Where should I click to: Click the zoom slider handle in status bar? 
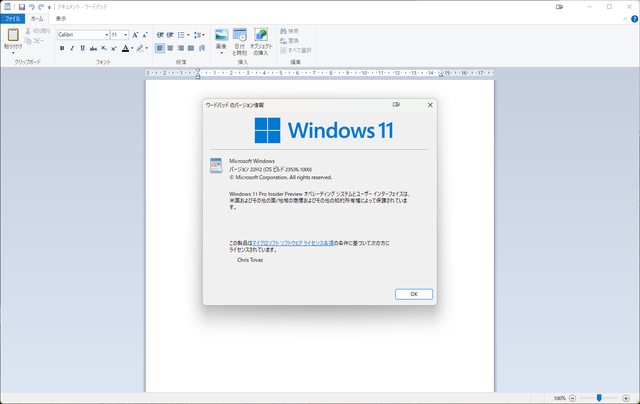598,397
